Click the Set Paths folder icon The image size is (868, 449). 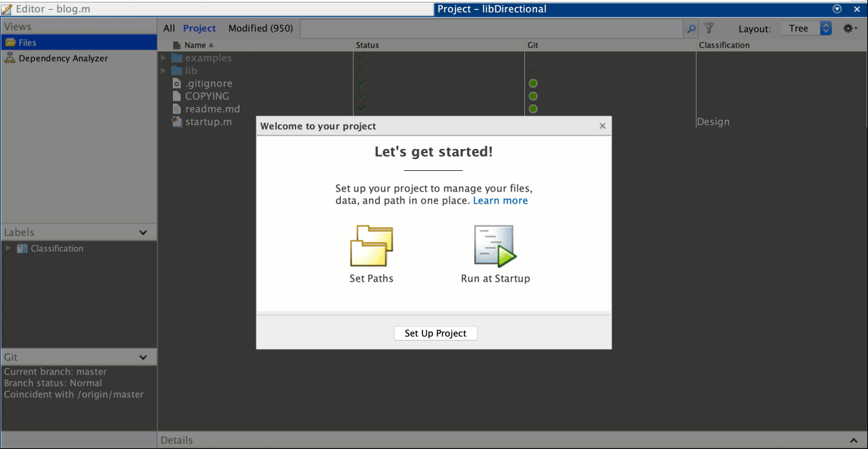[371, 246]
